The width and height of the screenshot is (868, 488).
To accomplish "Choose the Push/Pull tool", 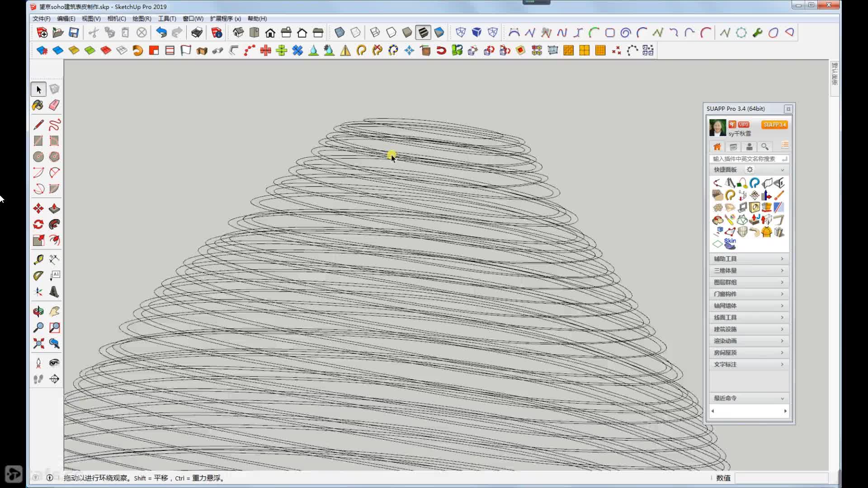I will click(54, 208).
